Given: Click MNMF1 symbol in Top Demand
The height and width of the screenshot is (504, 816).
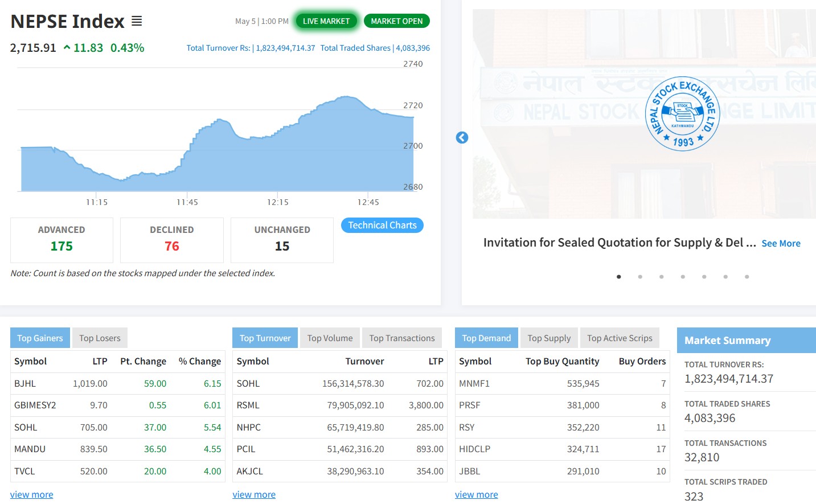Looking at the screenshot, I should click(474, 384).
